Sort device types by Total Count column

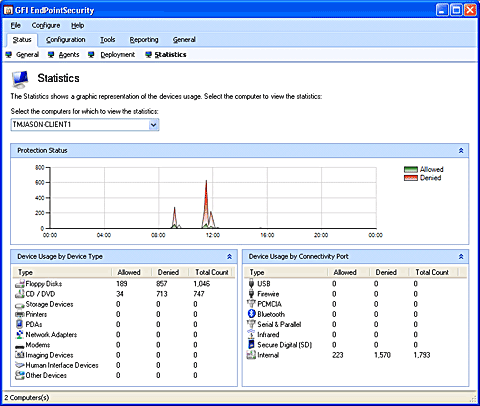(212, 272)
